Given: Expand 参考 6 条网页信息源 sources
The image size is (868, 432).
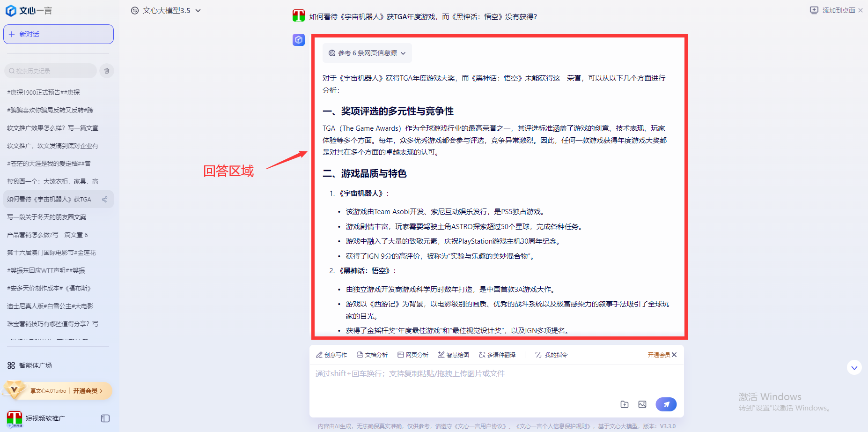Looking at the screenshot, I should click(x=367, y=53).
